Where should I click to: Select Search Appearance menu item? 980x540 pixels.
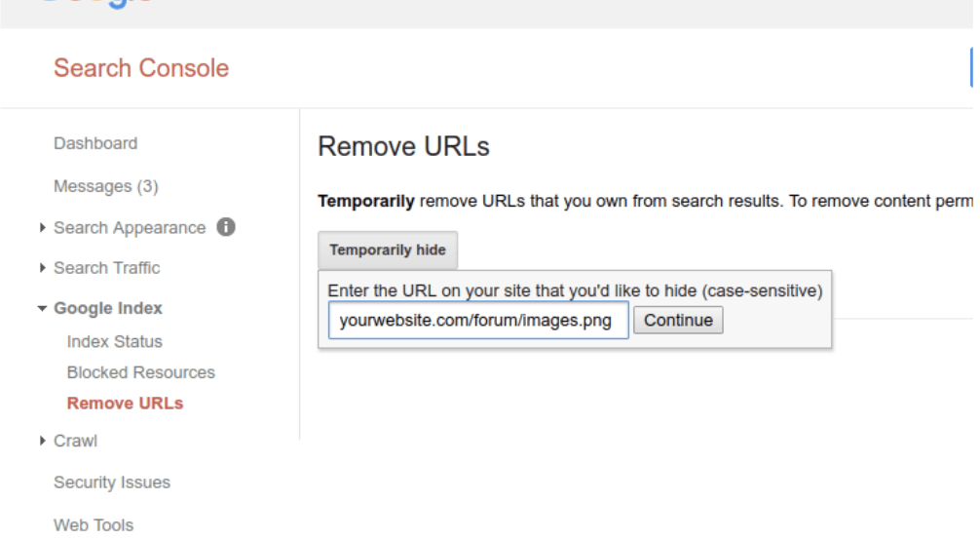tap(130, 228)
